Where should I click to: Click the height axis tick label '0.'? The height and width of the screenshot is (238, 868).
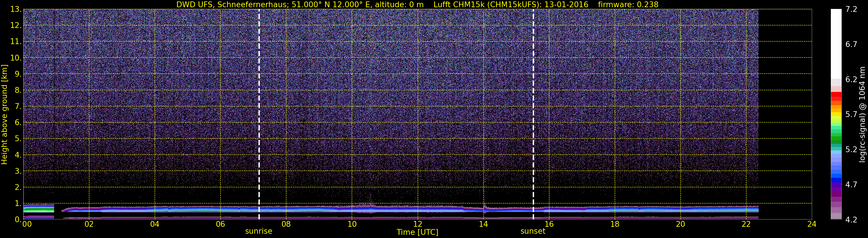(18, 220)
